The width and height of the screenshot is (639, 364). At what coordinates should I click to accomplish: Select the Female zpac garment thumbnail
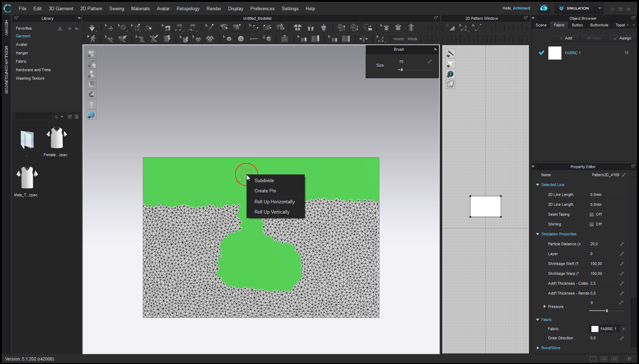(x=56, y=138)
